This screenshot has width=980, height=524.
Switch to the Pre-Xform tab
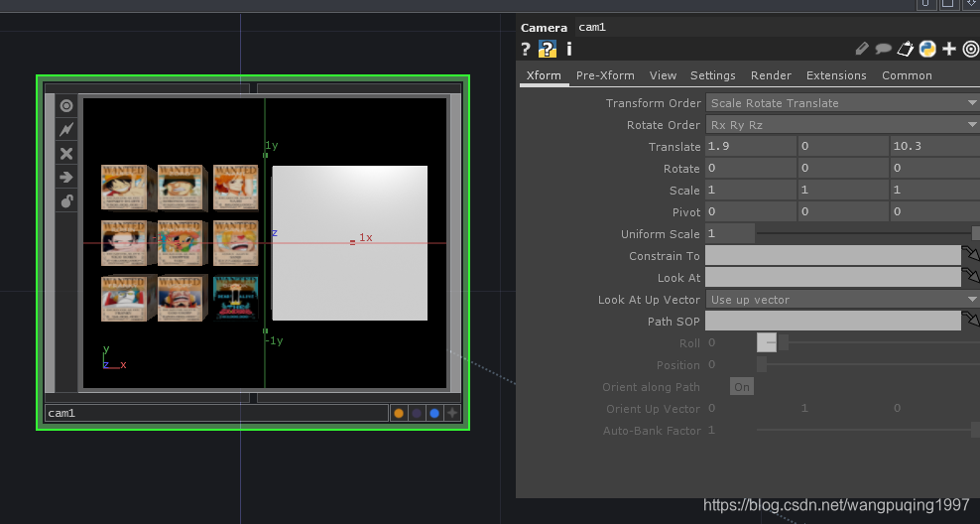pyautogui.click(x=605, y=75)
